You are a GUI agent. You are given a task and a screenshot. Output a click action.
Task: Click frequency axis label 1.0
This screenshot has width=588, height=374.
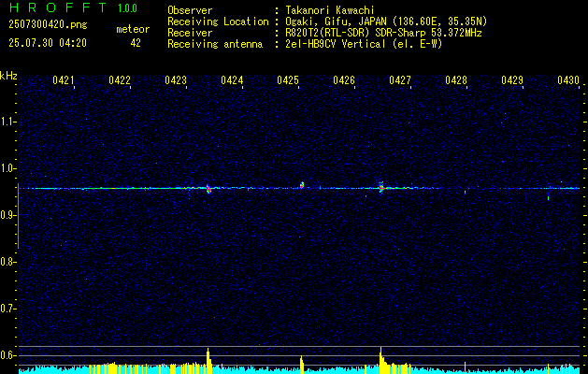(7, 168)
